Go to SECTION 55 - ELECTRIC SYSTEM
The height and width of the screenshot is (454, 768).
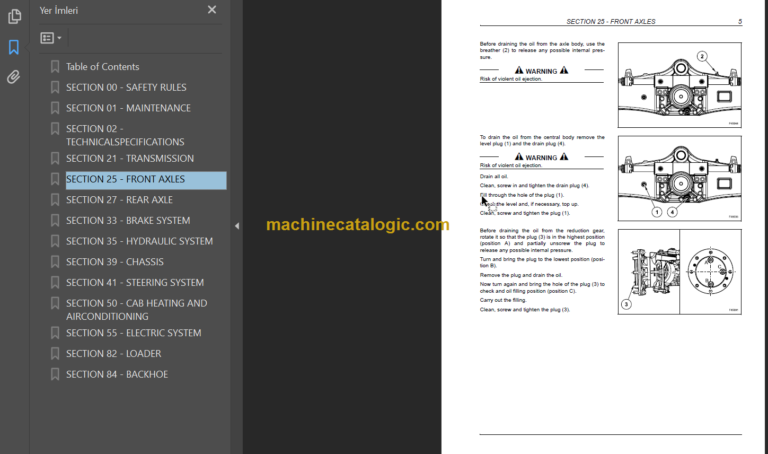[x=134, y=333]
